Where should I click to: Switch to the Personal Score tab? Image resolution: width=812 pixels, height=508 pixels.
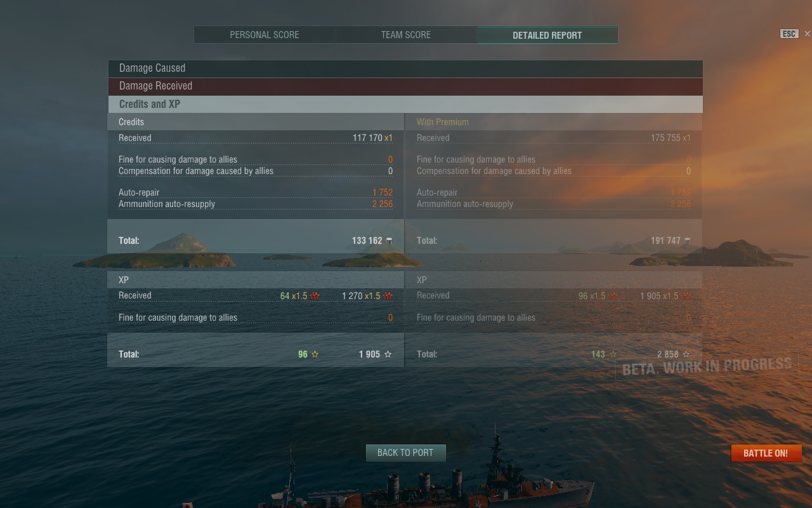265,35
